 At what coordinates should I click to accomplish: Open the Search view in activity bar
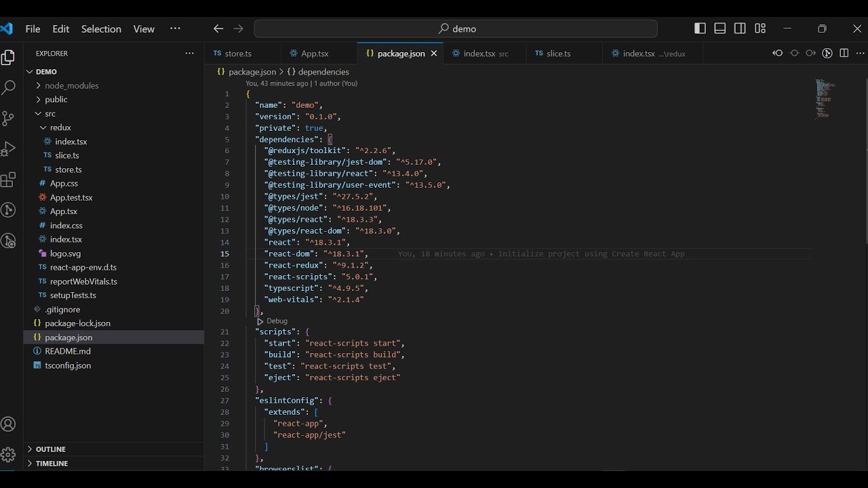pos(8,87)
